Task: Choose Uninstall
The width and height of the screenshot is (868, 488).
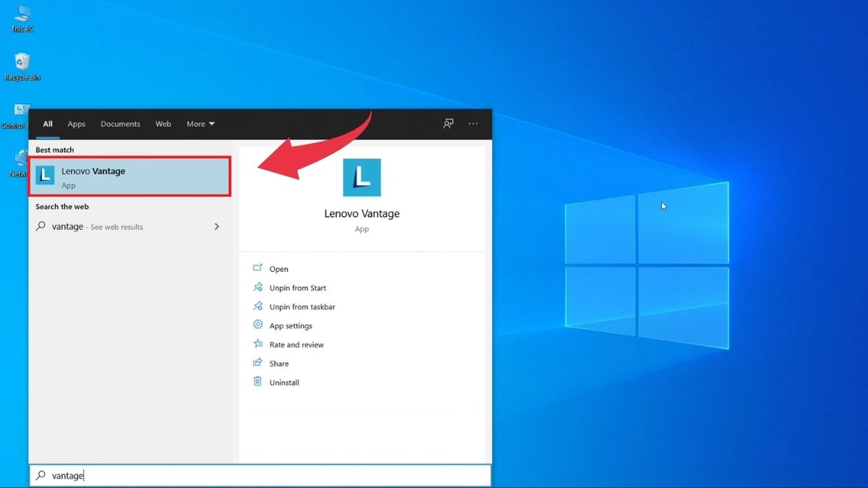Action: click(x=284, y=382)
